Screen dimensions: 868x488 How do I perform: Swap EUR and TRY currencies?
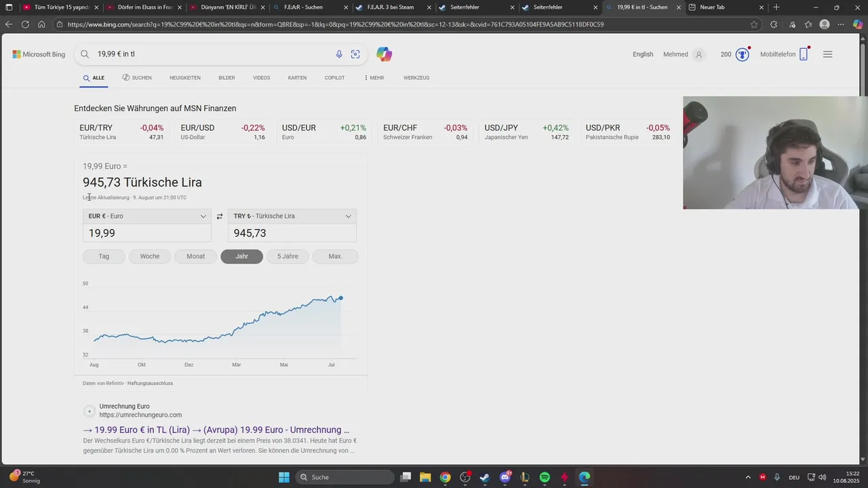tap(220, 216)
